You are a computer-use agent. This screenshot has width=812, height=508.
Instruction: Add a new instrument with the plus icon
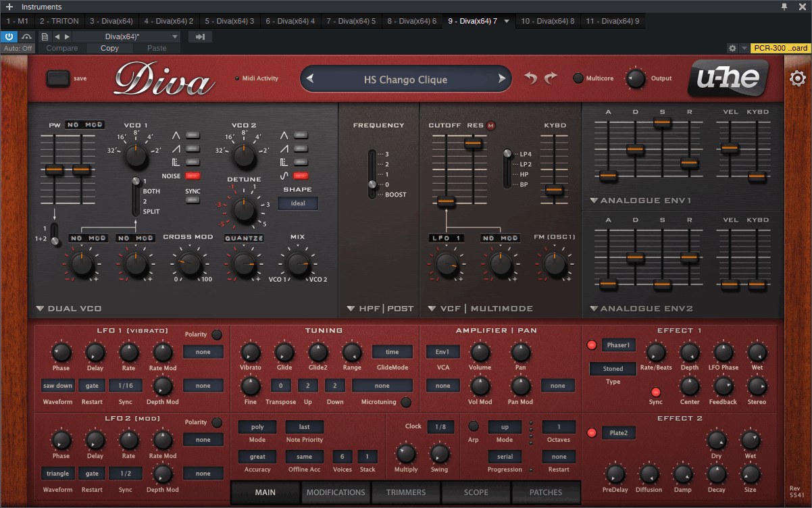(x=9, y=7)
